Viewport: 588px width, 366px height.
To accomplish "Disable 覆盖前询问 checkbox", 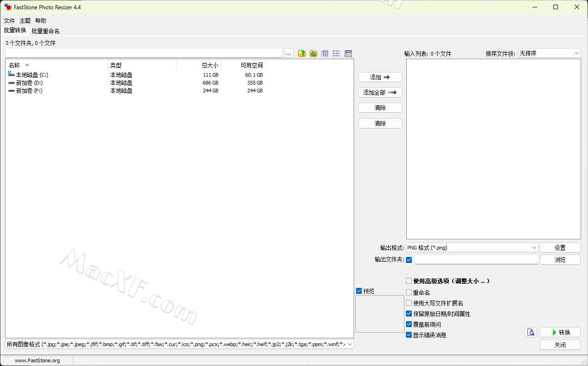I will pyautogui.click(x=409, y=324).
